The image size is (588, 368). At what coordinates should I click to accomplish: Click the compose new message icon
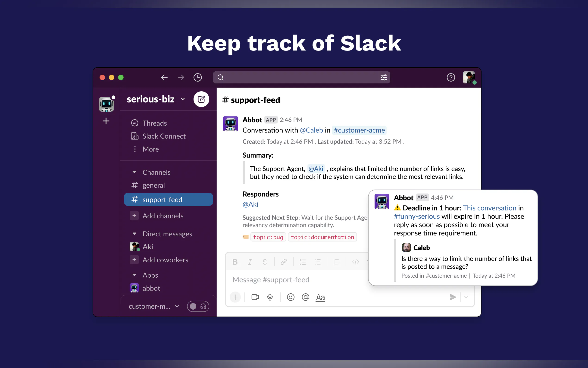(201, 99)
